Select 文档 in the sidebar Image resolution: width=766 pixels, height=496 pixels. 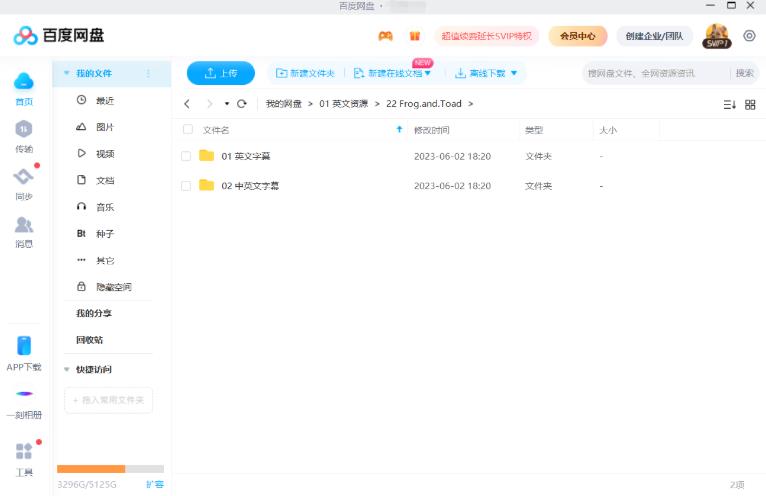pyautogui.click(x=105, y=180)
